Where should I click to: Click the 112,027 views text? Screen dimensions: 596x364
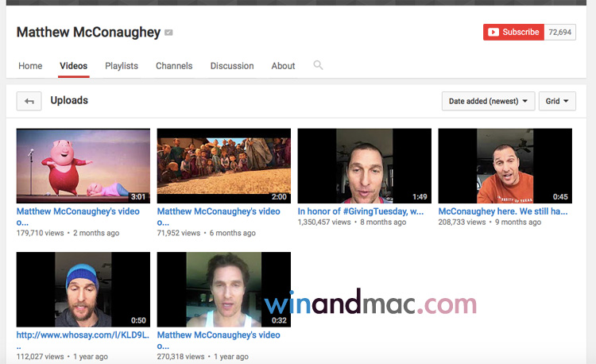(40, 357)
